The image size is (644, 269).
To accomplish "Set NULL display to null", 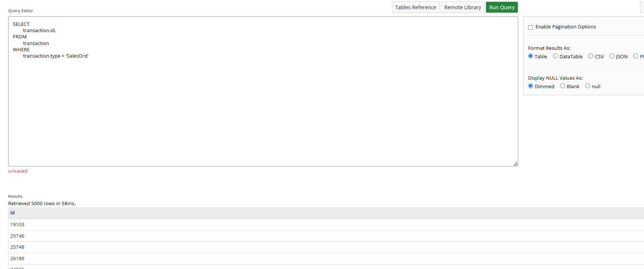I will coord(588,86).
